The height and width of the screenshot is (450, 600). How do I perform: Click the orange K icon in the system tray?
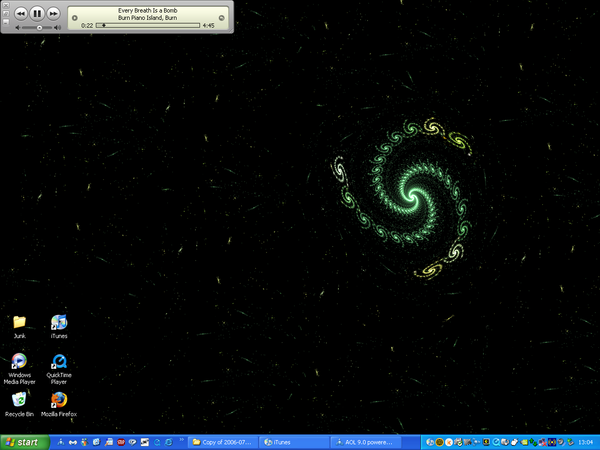coord(449,442)
